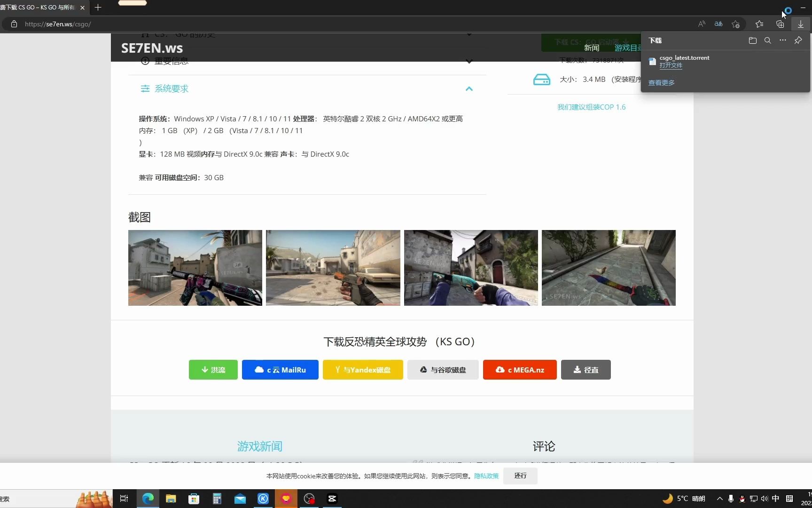Open the Collections toolbar icon
812x508 pixels.
780,24
